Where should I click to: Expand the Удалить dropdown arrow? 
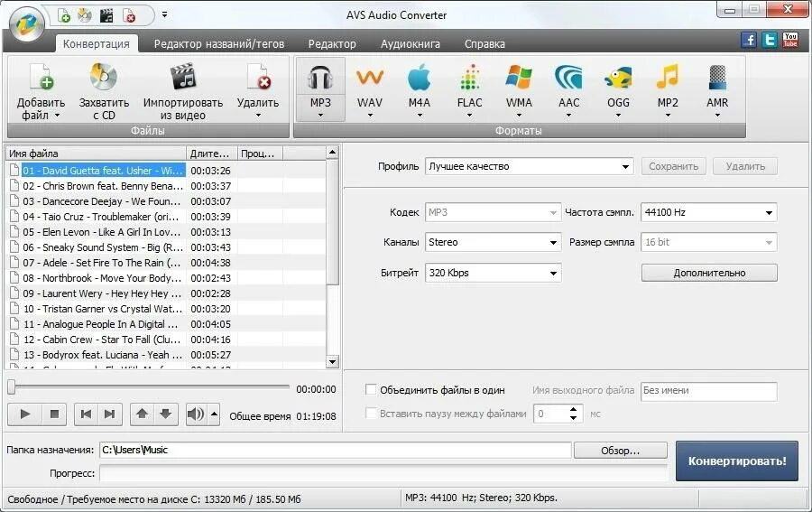click(258, 116)
